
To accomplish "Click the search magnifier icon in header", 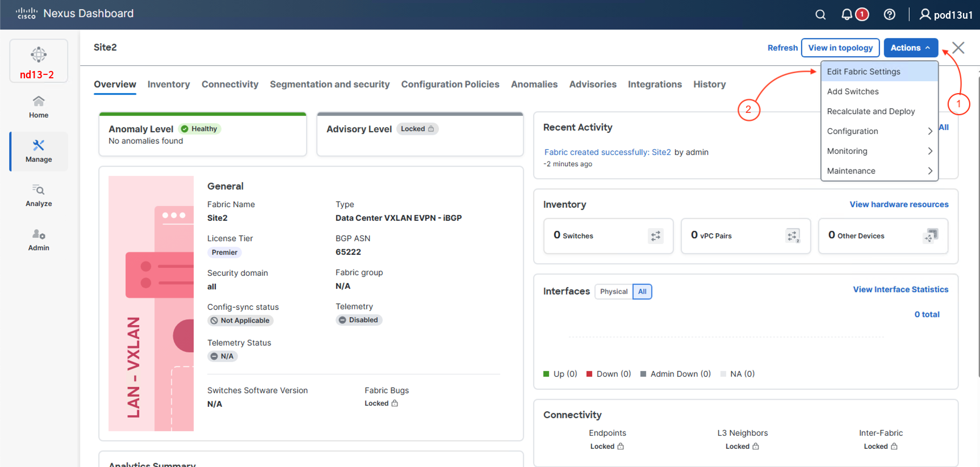I will [x=820, y=15].
